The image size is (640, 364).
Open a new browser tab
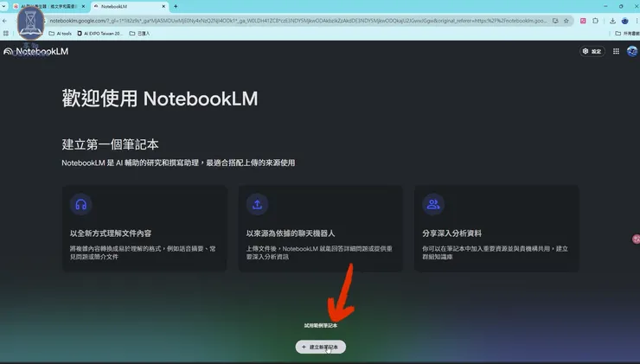(x=176, y=7)
